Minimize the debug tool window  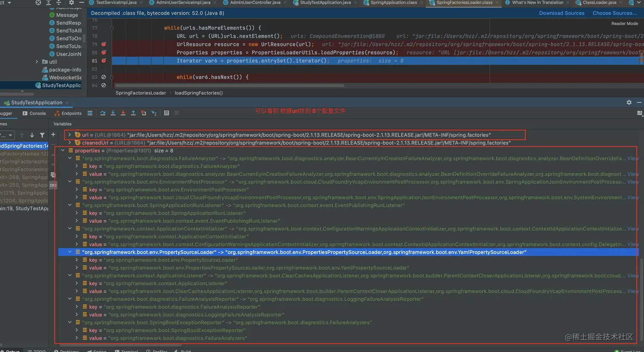639,103
